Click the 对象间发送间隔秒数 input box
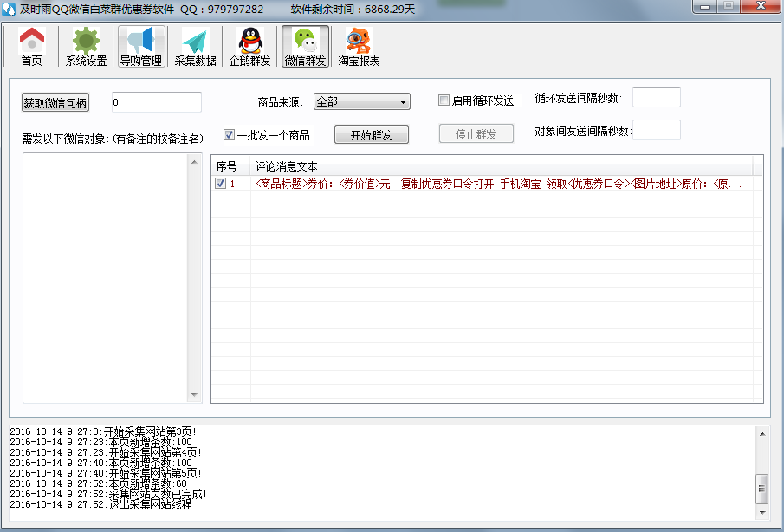Viewport: 784px width, 532px height. pos(656,129)
